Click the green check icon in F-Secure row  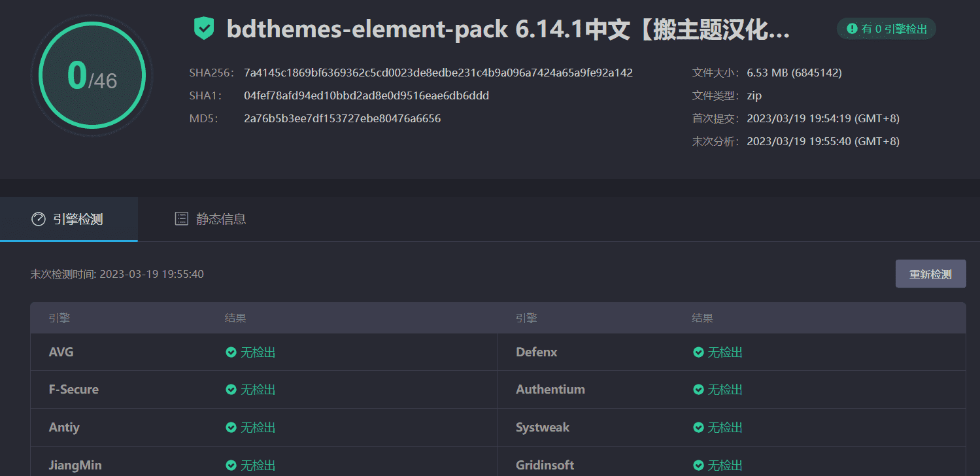tap(231, 390)
